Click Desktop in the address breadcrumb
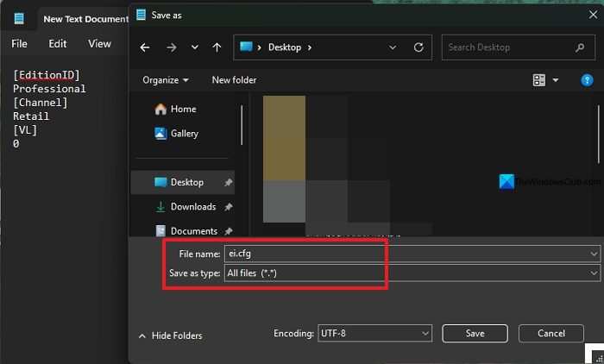Screen dimensions: 604x364 pos(285,47)
